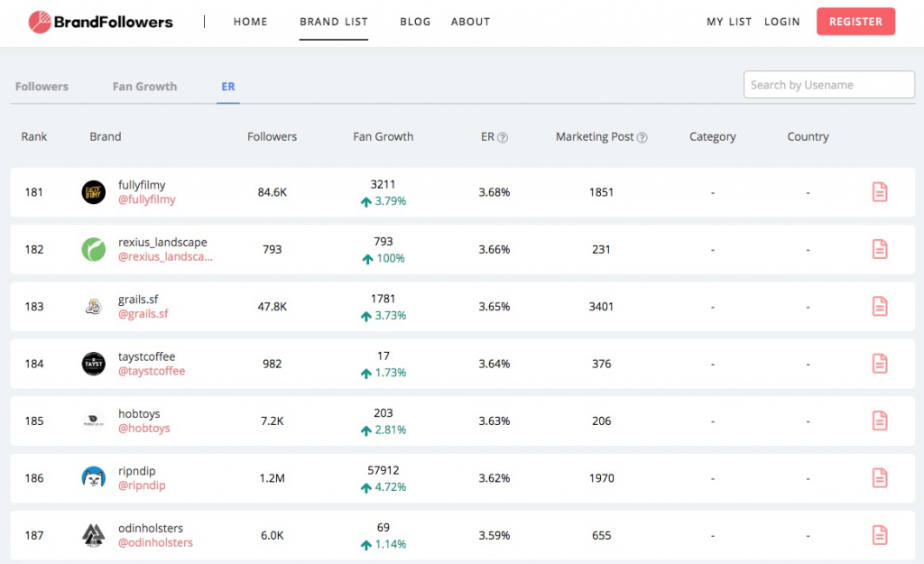Click the 3.59% ER value

[494, 535]
